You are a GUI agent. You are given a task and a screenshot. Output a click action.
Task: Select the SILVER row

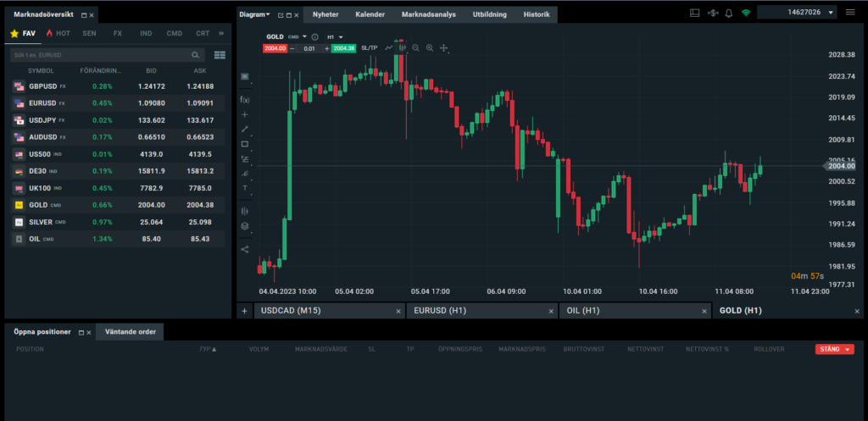click(x=117, y=222)
